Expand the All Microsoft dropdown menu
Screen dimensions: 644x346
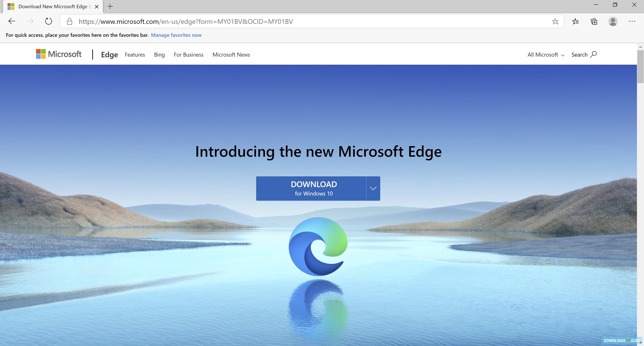click(546, 55)
